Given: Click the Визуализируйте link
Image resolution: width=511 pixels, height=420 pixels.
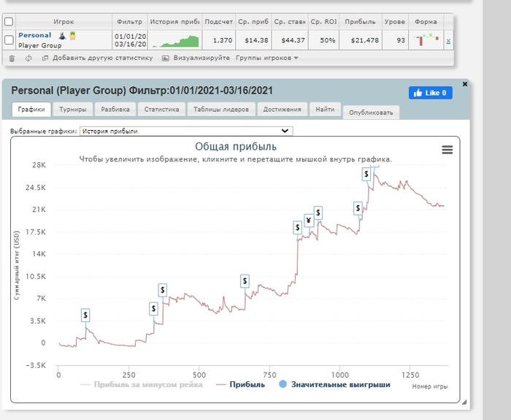Looking at the screenshot, I should coord(201,58).
